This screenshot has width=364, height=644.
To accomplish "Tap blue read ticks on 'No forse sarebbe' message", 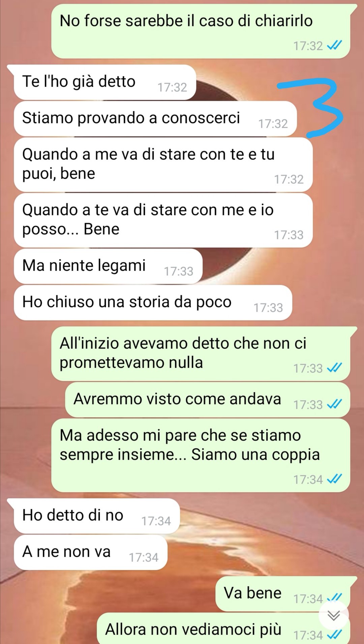I will [335, 45].
